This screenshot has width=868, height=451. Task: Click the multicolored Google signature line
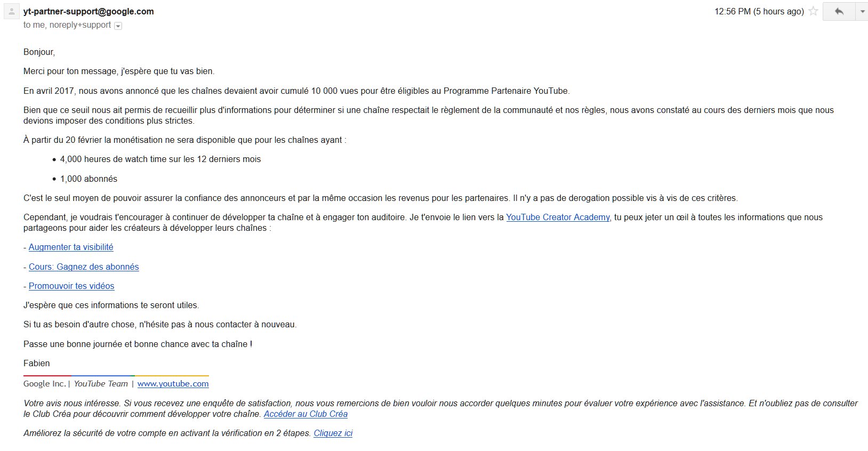click(116, 376)
